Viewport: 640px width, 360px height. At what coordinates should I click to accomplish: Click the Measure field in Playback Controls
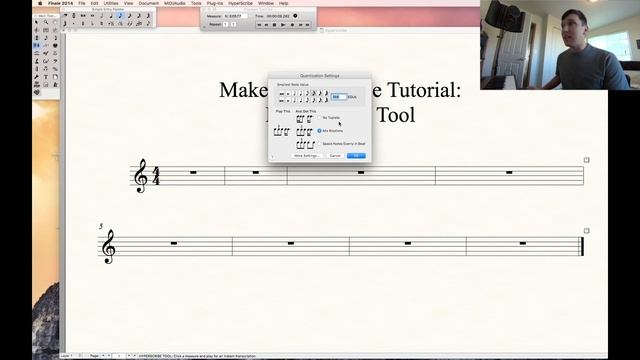coord(236,16)
